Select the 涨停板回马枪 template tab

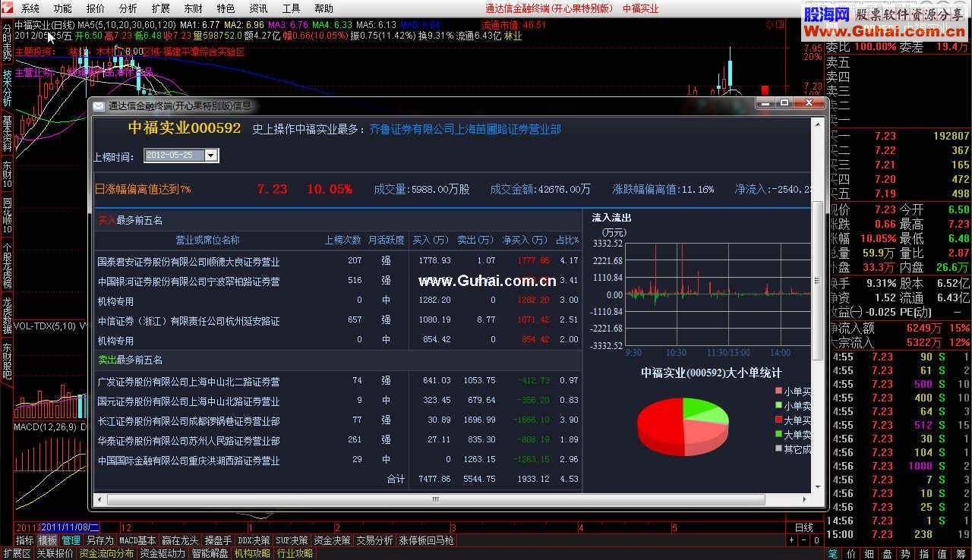tap(426, 540)
